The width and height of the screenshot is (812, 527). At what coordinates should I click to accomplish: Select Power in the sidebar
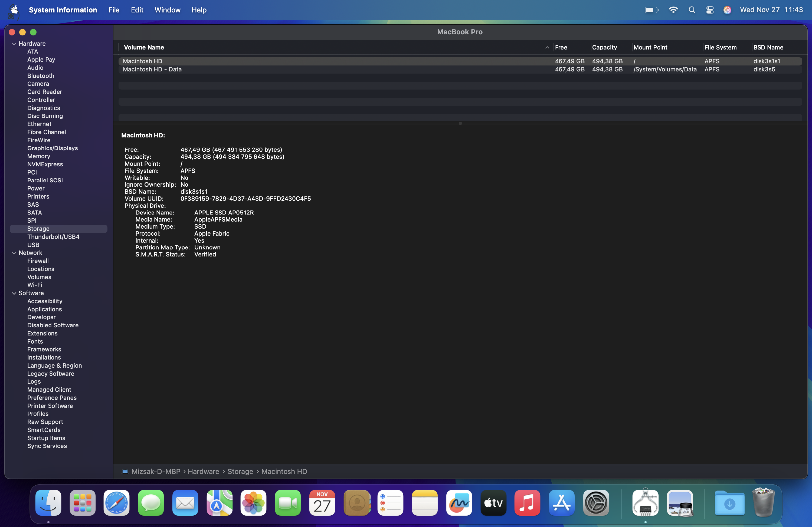(36, 188)
